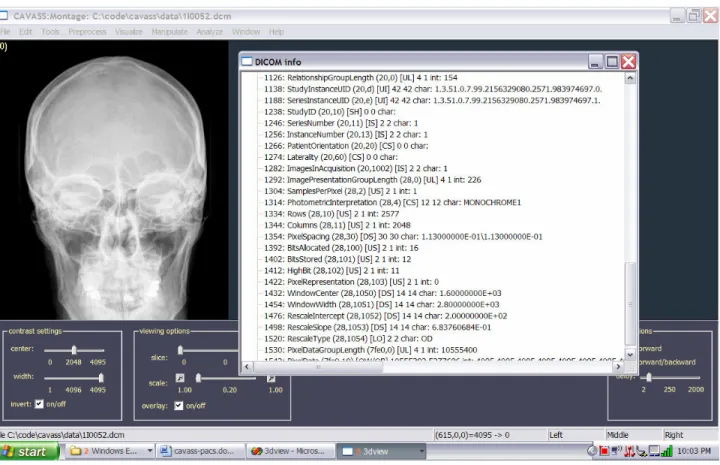The height and width of the screenshot is (465, 720).
Task: Expand the 3dview taskbar group dropdown
Action: 421,452
